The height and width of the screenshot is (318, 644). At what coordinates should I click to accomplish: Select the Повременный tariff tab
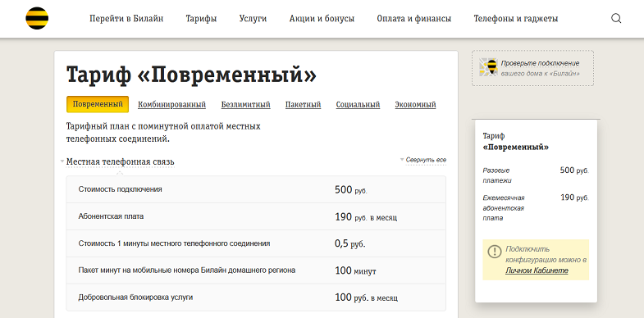click(x=98, y=104)
